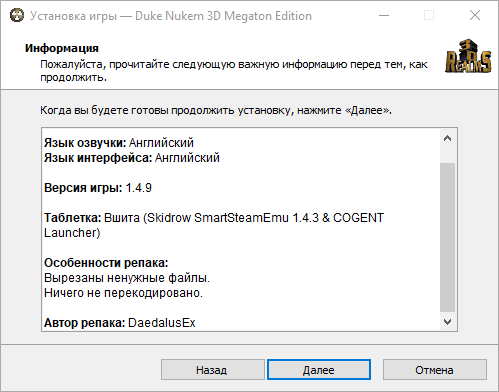Click the Особенности репака heading text

(x=106, y=263)
